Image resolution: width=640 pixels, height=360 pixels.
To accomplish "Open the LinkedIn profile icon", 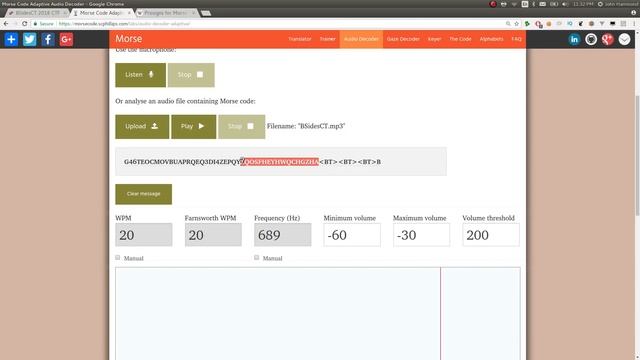I will tap(574, 39).
